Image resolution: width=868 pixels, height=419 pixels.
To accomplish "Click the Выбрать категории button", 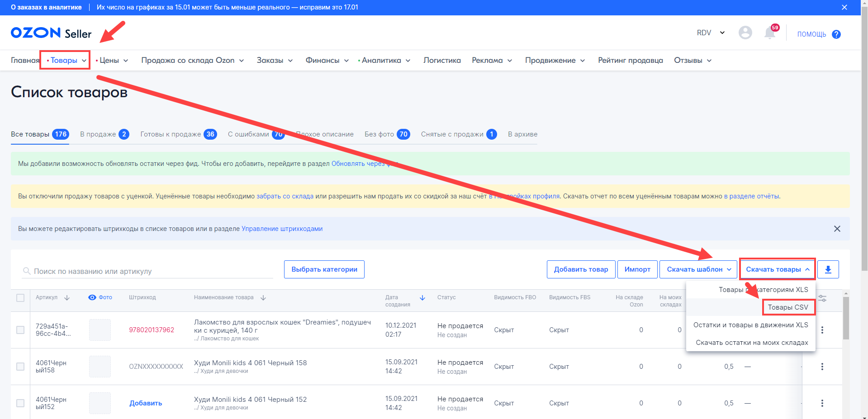I will (x=324, y=269).
